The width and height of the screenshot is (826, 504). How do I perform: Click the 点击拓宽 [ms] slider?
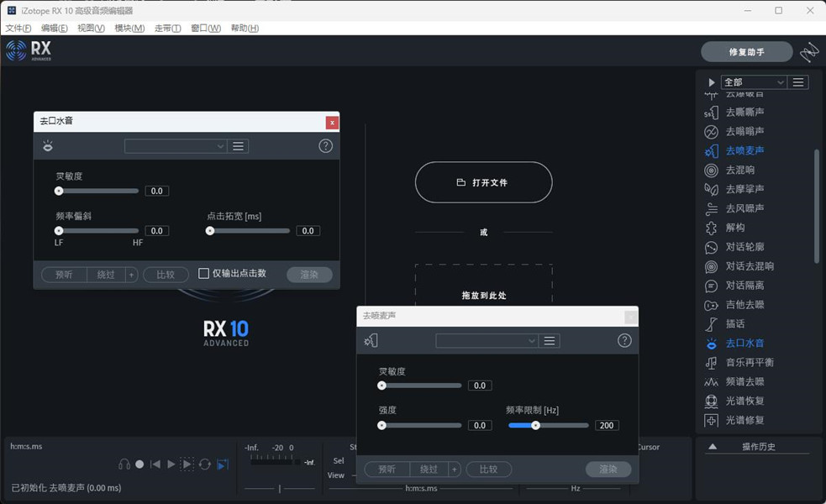tap(249, 231)
